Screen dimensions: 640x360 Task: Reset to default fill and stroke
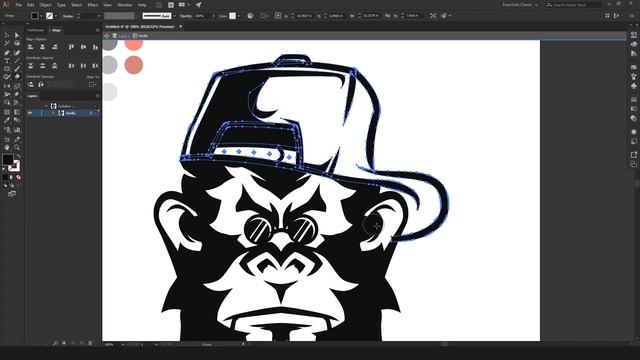pyautogui.click(x=4, y=169)
